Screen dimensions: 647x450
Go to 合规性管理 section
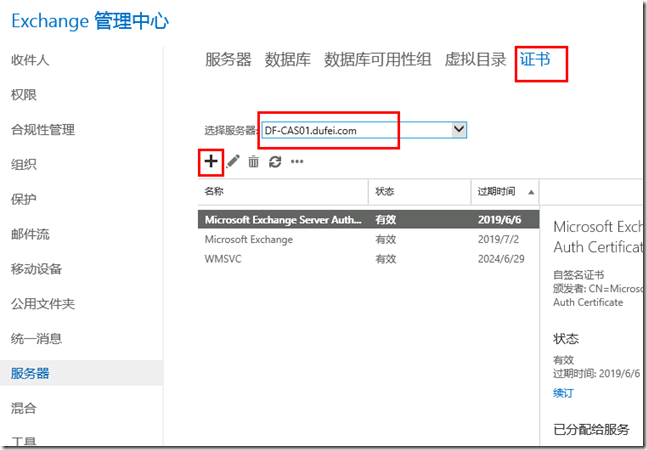(x=43, y=130)
